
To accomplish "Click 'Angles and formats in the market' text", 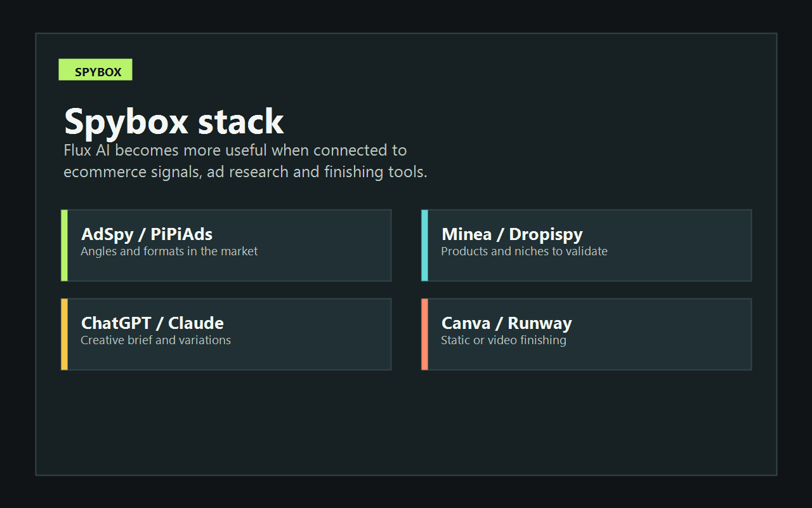I will pos(169,251).
